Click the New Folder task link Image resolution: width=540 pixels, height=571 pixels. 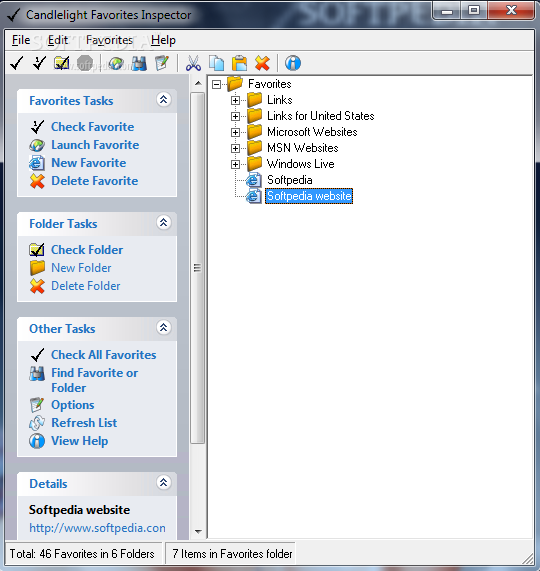[x=81, y=268]
